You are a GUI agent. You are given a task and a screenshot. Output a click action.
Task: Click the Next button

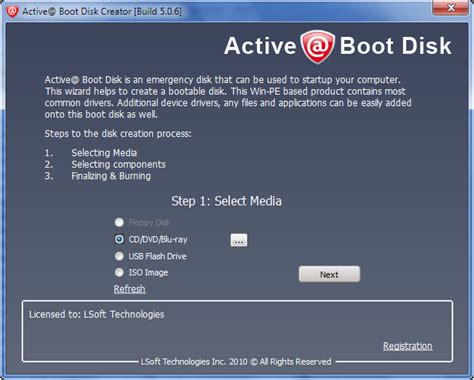click(x=329, y=274)
